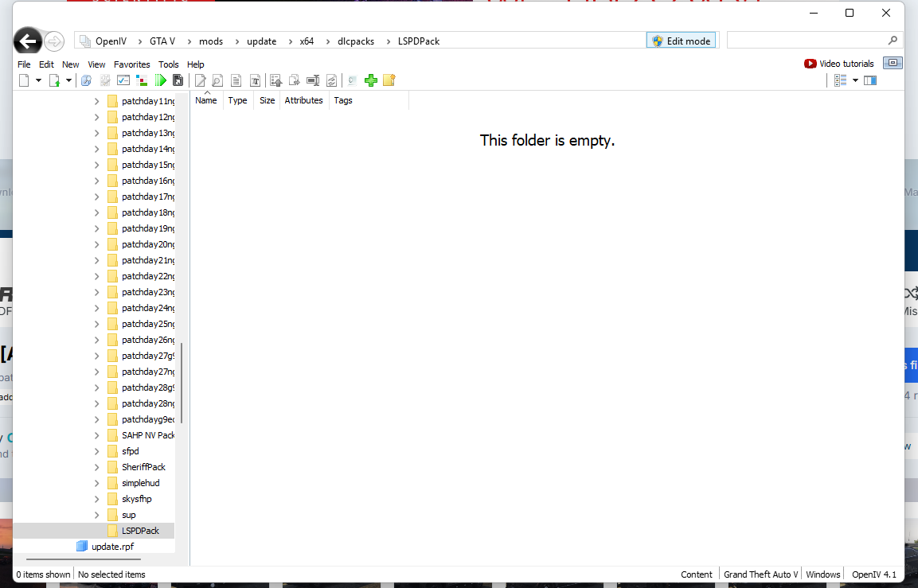Click the folder tree vertical scrollbar
This screenshot has height=588, width=918.
click(x=182, y=383)
